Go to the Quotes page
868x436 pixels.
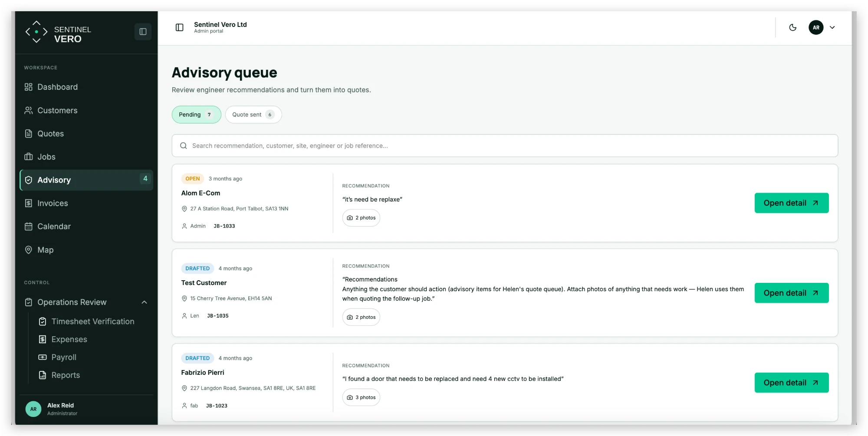click(86, 134)
